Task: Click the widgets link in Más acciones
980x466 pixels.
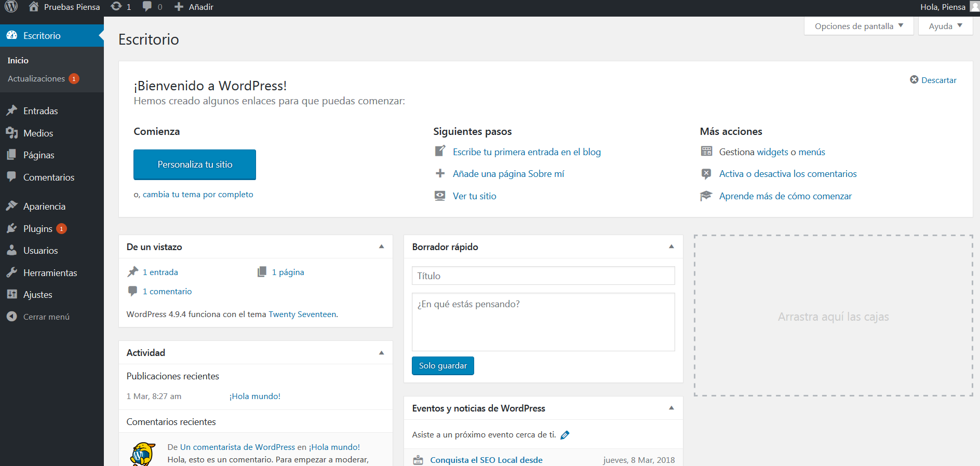Action: point(772,152)
